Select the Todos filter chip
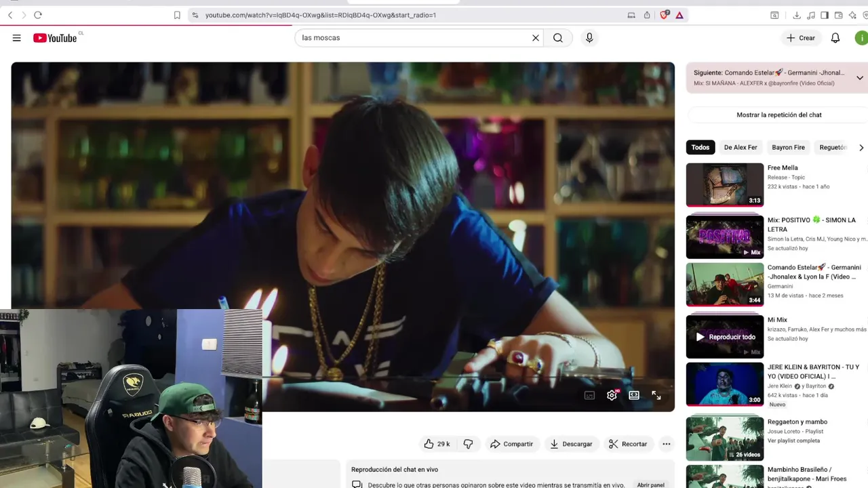Viewport: 868px width, 488px height. pyautogui.click(x=701, y=148)
